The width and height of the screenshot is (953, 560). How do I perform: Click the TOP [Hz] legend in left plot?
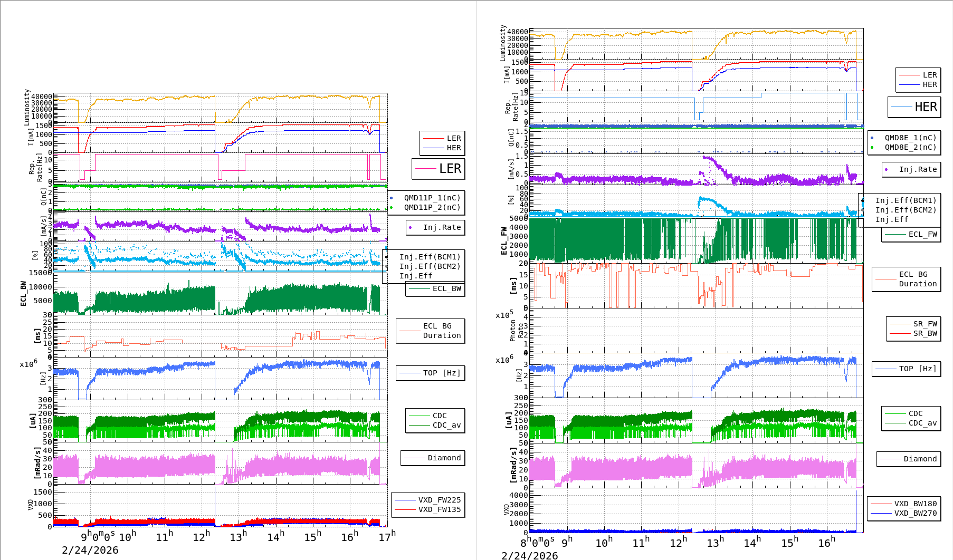click(441, 373)
